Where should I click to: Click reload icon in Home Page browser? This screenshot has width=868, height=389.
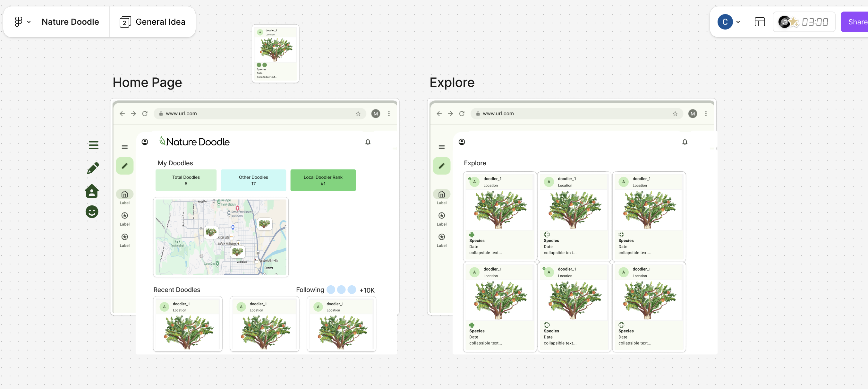(x=145, y=114)
